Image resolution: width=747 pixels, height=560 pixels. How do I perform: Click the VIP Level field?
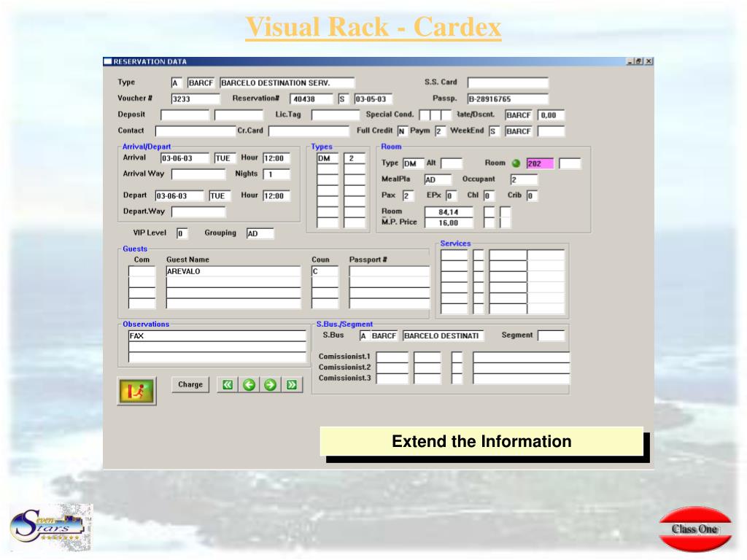coord(182,233)
